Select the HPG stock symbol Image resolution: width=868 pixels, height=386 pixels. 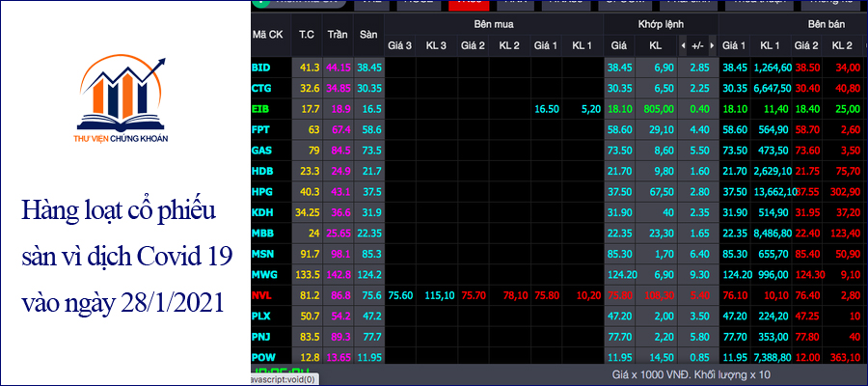tap(261, 192)
